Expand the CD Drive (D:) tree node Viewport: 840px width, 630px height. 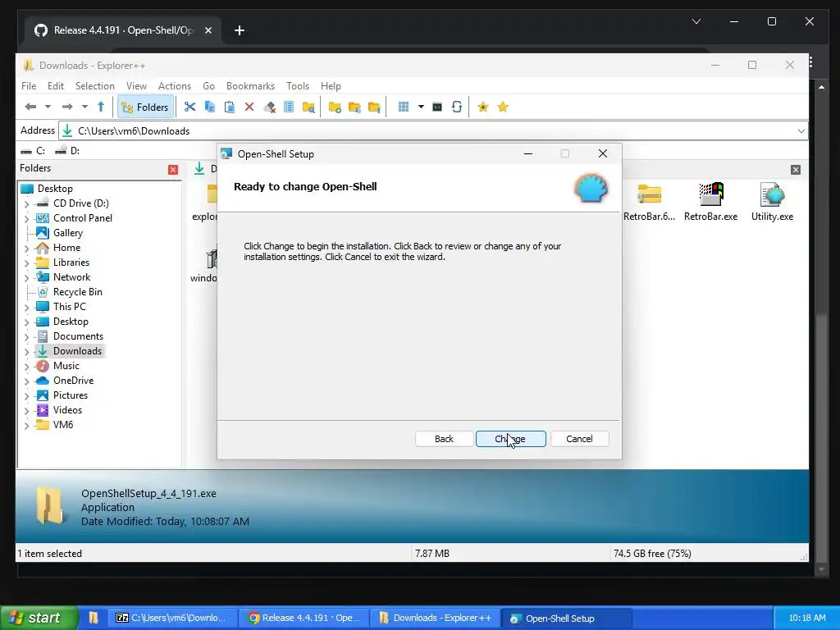coord(27,203)
